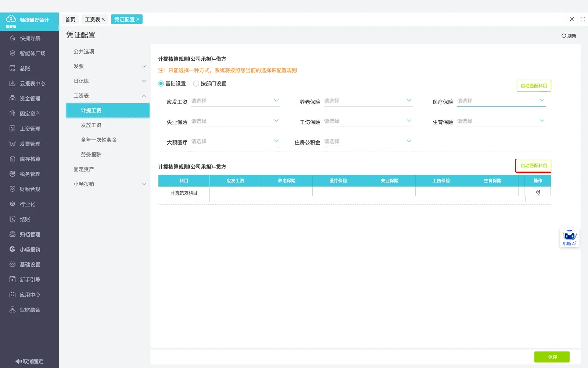Open 快捷导航 in the sidebar

click(x=29, y=38)
